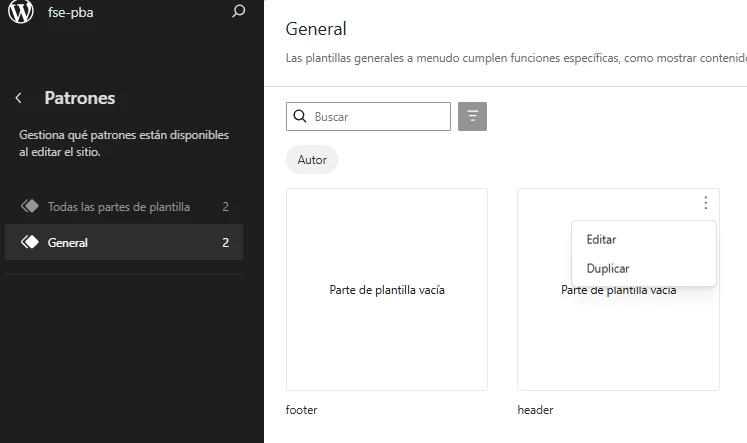Click the 'Gestiona qué patrones están disponibles' description
The height and width of the screenshot is (443, 747).
pos(124,143)
